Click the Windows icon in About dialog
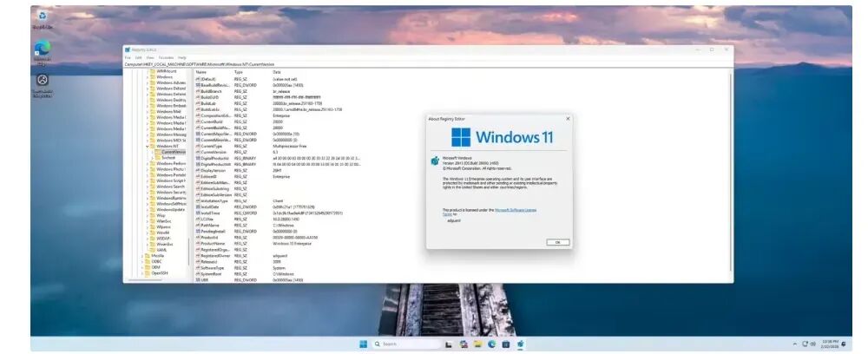Screen dimensions: 868x354 (x=461, y=137)
